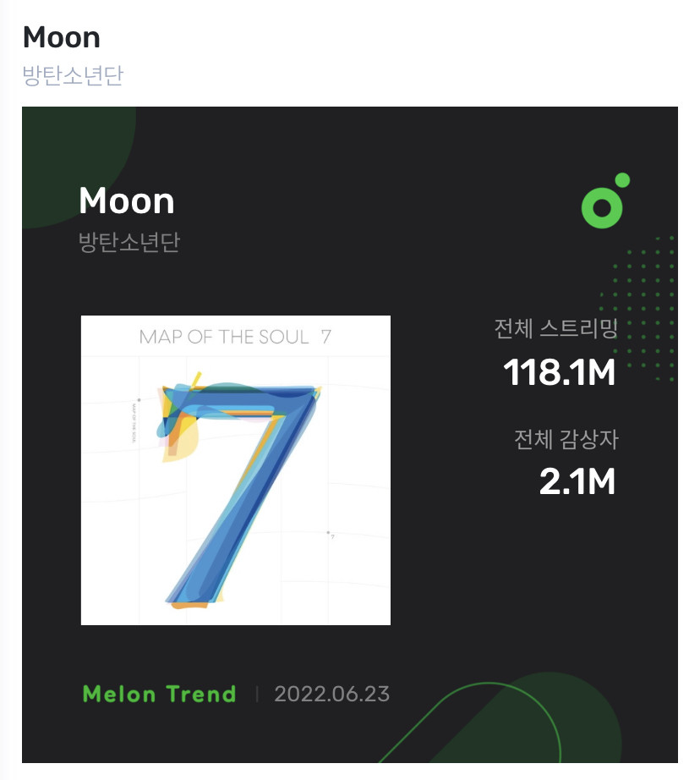Click the small green dot above the Melon ring
The image size is (700, 780).
point(622,180)
